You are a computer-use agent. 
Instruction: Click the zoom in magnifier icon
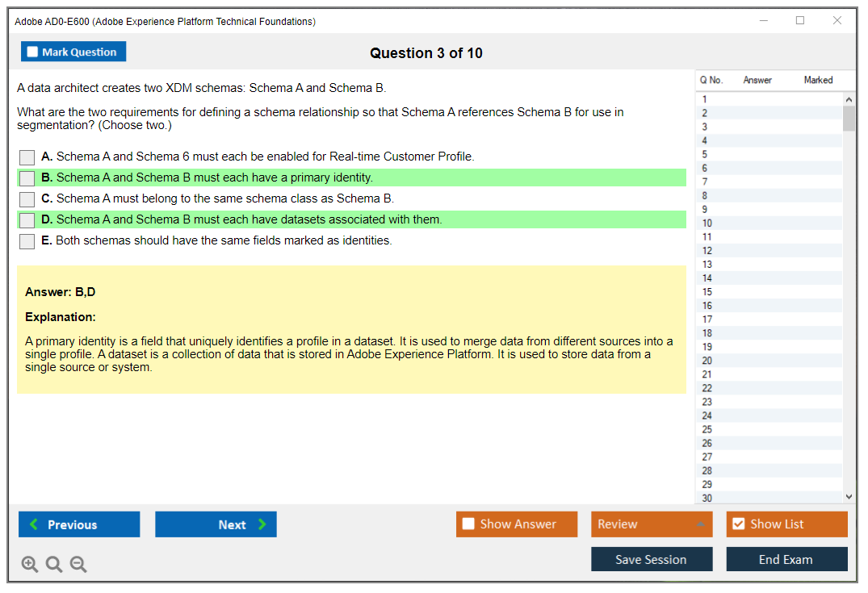tap(30, 565)
